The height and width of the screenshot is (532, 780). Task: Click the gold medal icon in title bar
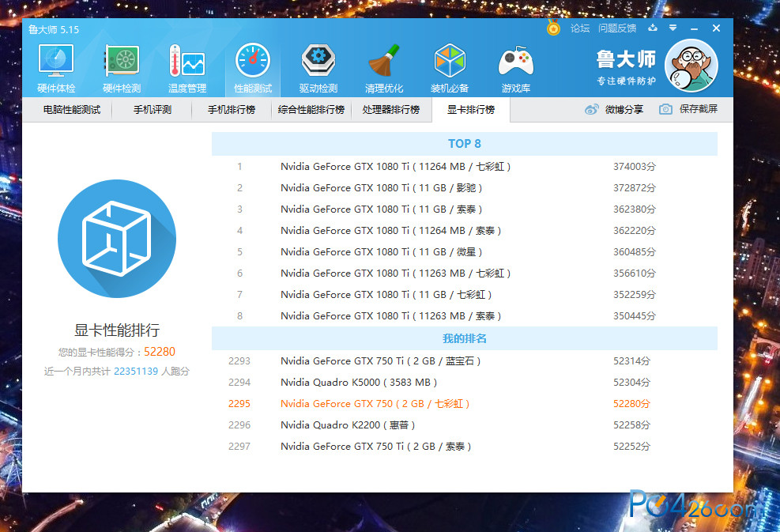[553, 28]
